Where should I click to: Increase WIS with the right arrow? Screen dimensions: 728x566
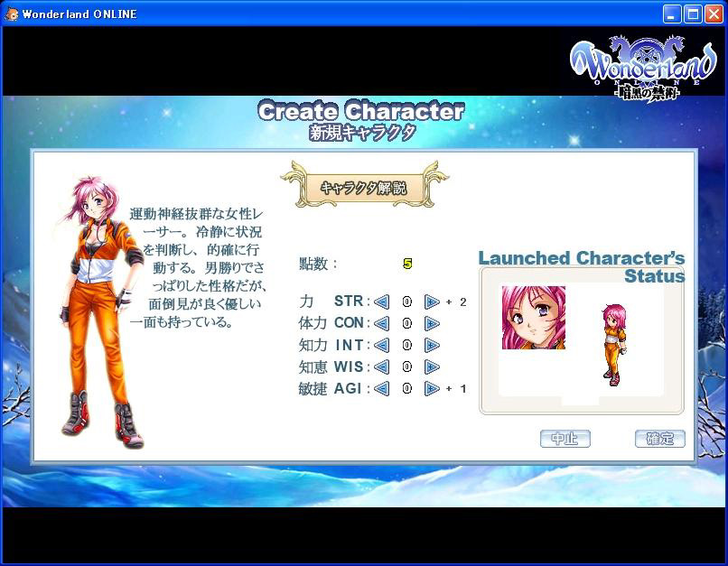432,367
